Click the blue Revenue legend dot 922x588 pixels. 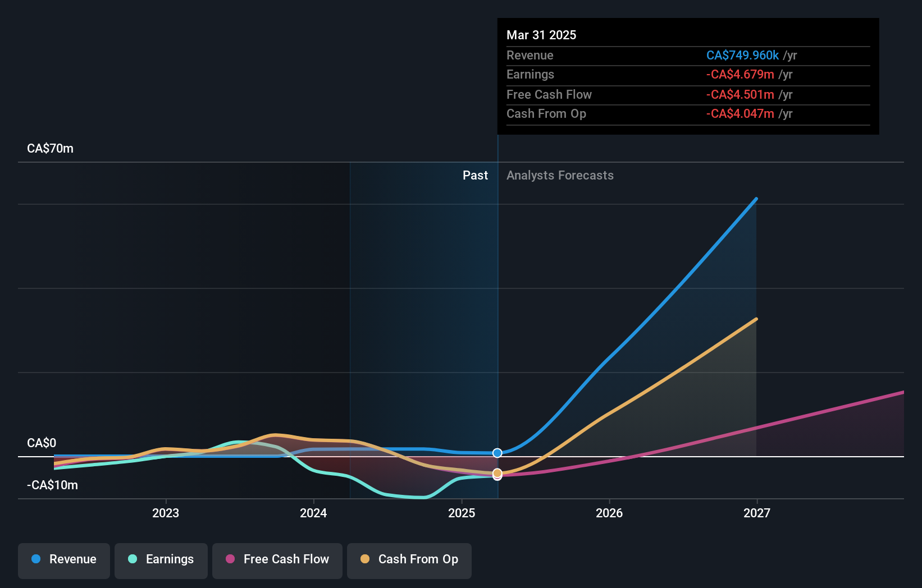tap(35, 559)
